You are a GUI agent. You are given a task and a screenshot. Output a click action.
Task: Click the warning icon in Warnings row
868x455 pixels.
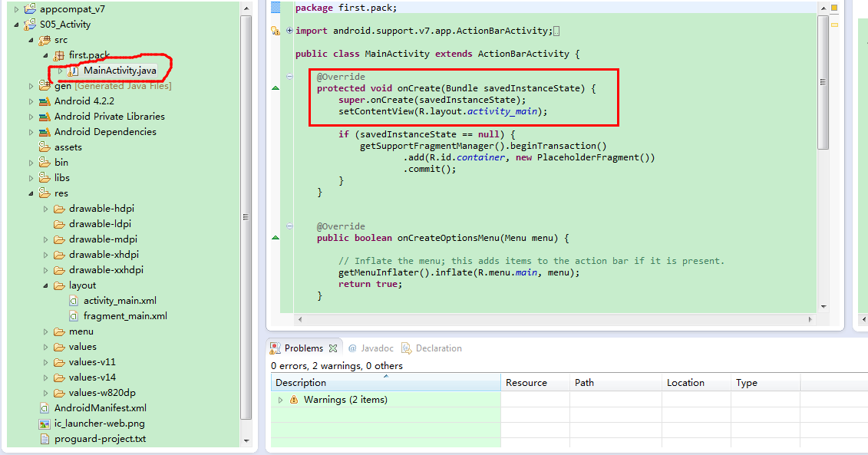click(294, 400)
